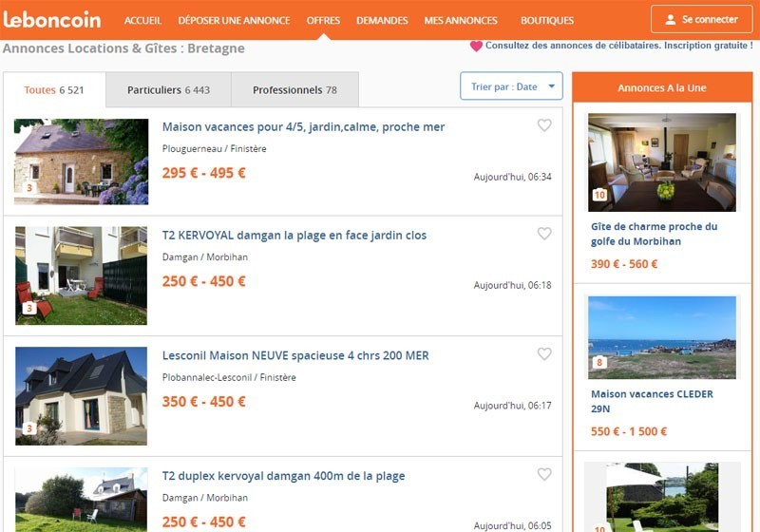This screenshot has height=532, width=760.
Task: Click location text Plouguerneau / Finistère
Action: click(x=215, y=149)
